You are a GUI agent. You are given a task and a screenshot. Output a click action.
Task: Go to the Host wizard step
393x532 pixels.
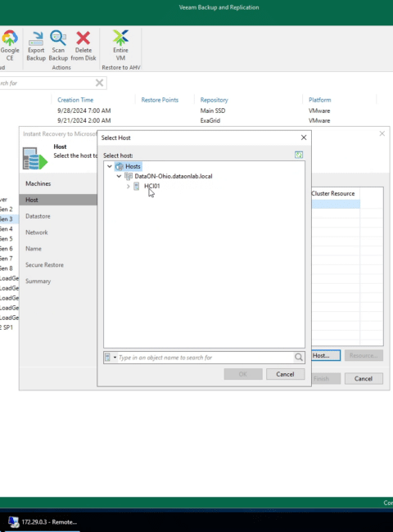(x=58, y=200)
